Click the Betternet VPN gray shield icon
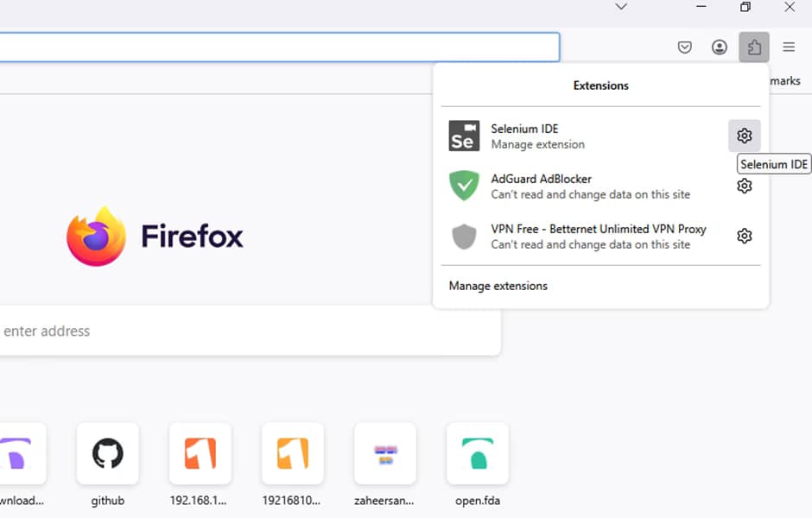This screenshot has height=518, width=812. point(464,237)
